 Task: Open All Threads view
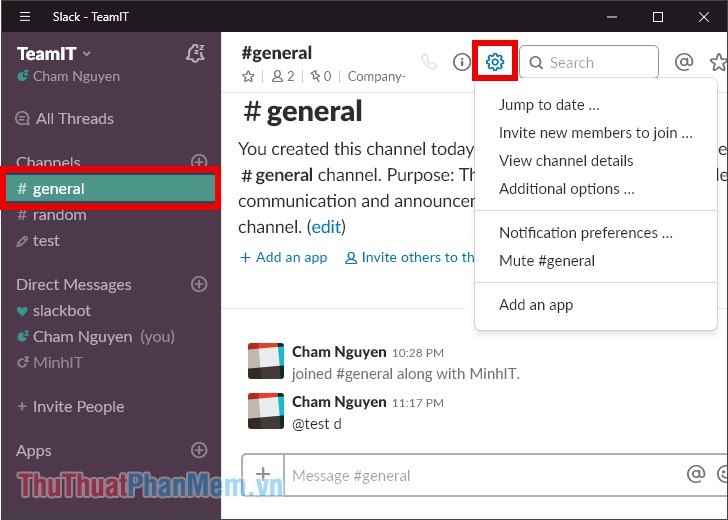[65, 119]
